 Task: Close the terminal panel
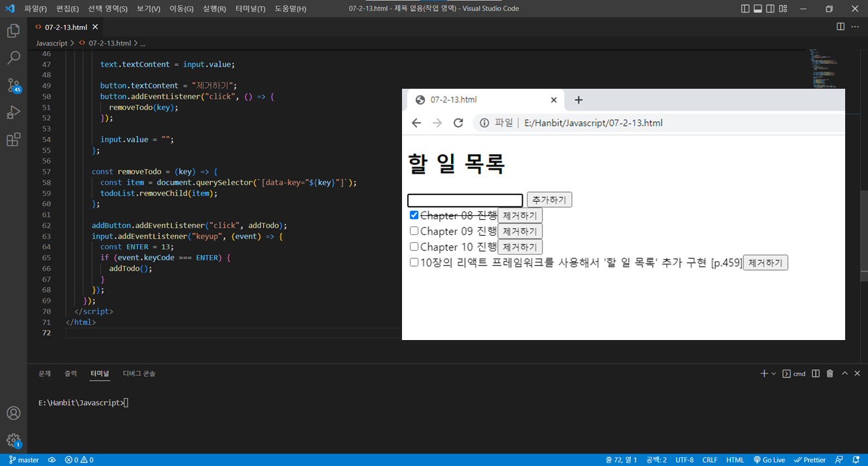click(857, 373)
